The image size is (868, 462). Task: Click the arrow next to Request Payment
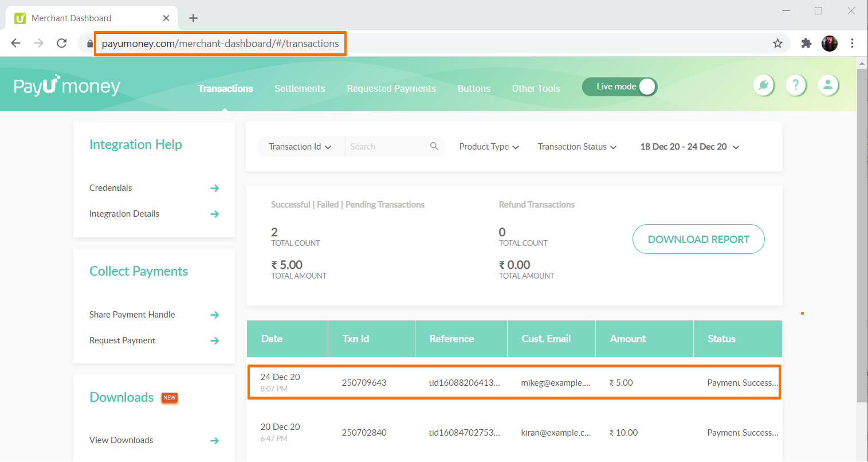(x=215, y=340)
